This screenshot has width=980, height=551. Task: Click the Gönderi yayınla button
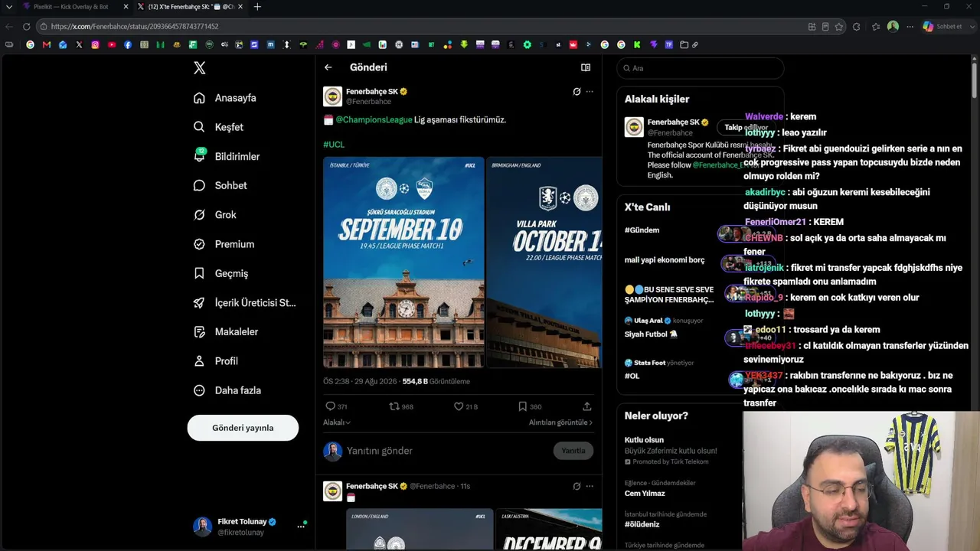(x=243, y=428)
